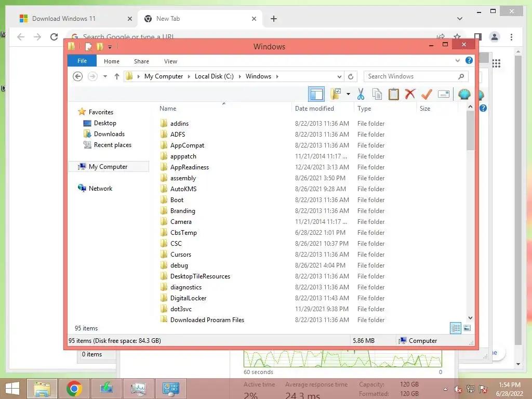
Task: Sort by Type column header
Action: (385, 109)
